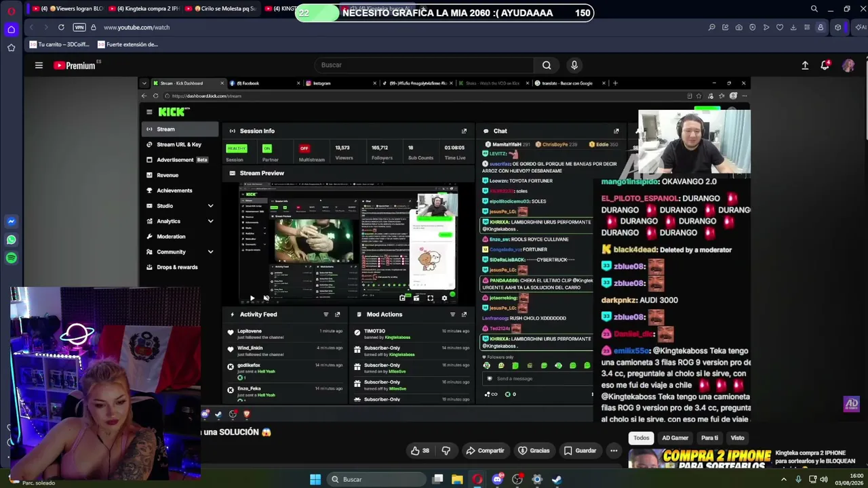868x488 pixels.
Task: Open Discord from the taskbar
Action: [498, 479]
